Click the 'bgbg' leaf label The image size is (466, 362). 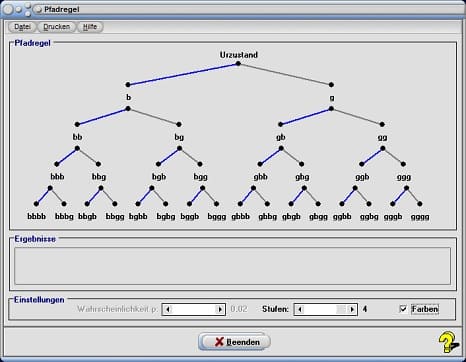click(x=166, y=217)
